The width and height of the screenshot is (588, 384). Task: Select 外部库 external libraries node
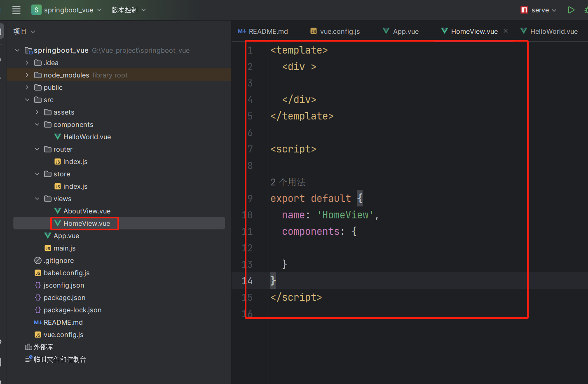[x=43, y=347]
